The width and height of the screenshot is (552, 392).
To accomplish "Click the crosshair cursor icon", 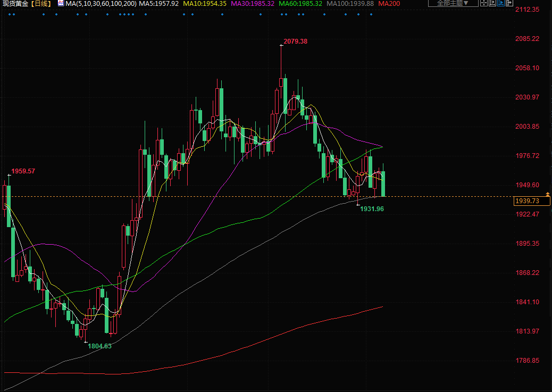I will point(484,3).
